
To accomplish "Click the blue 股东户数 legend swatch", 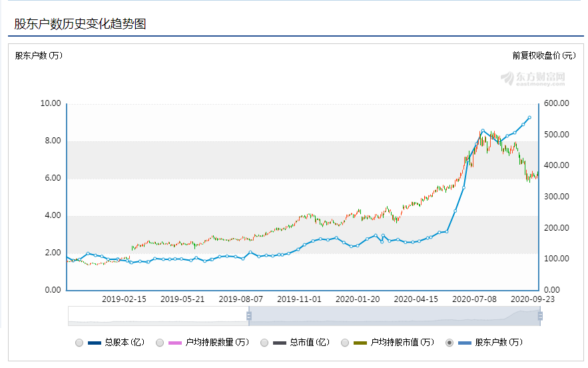I will click(x=465, y=343).
